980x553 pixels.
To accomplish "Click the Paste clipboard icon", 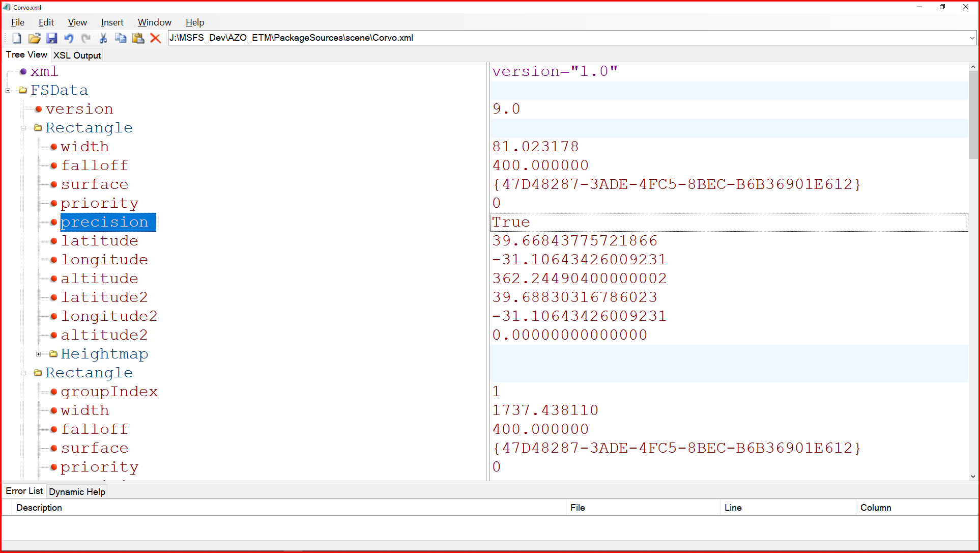I will click(x=138, y=38).
